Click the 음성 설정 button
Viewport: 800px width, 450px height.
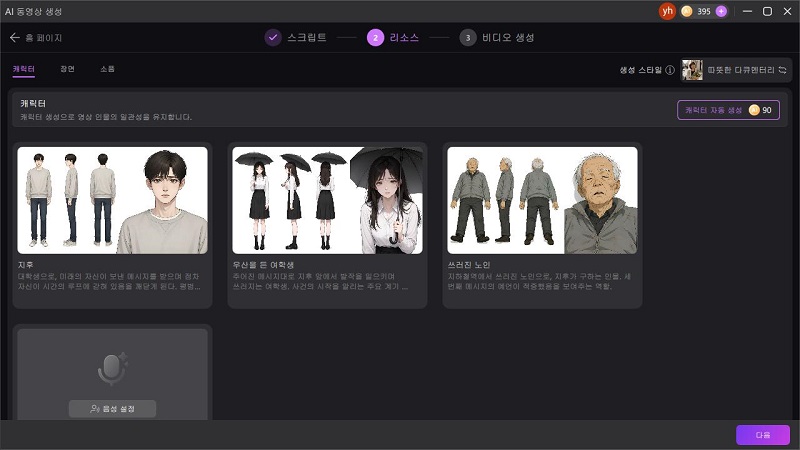pos(112,409)
